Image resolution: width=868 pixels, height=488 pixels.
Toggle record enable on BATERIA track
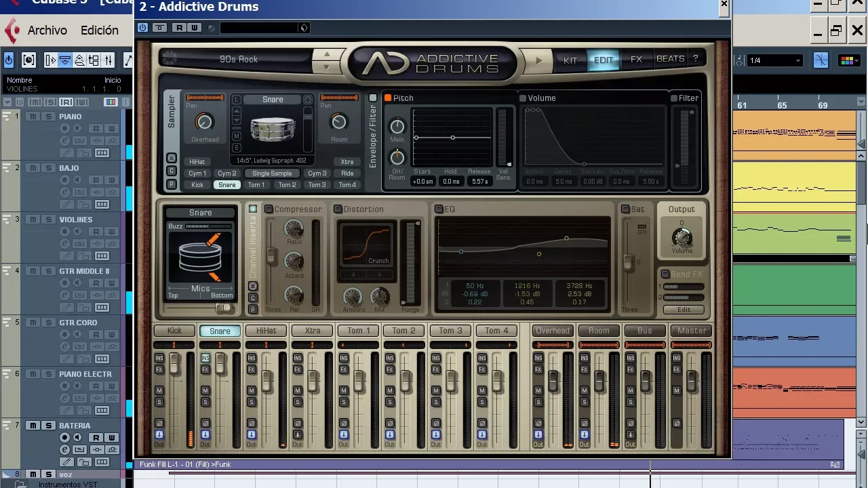pyautogui.click(x=65, y=438)
